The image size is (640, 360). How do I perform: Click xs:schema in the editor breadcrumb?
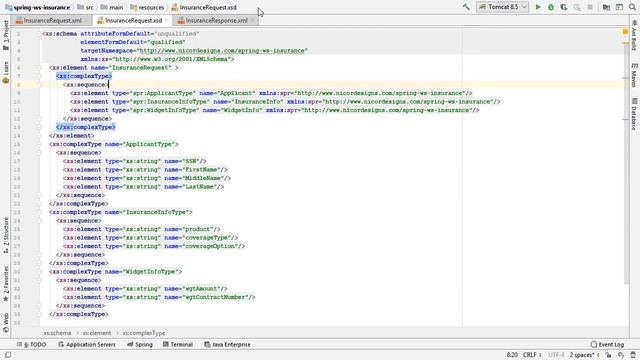pyautogui.click(x=58, y=333)
